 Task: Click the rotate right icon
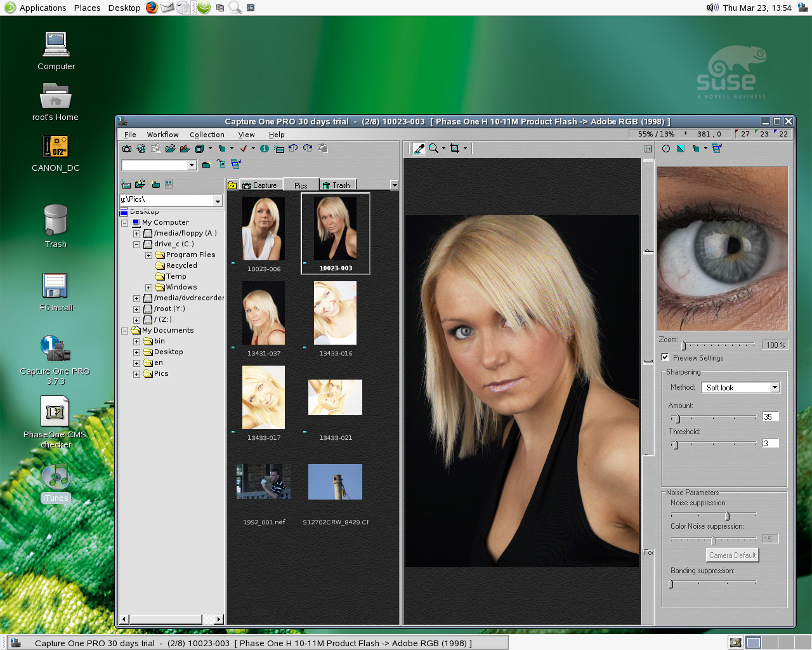click(x=308, y=149)
